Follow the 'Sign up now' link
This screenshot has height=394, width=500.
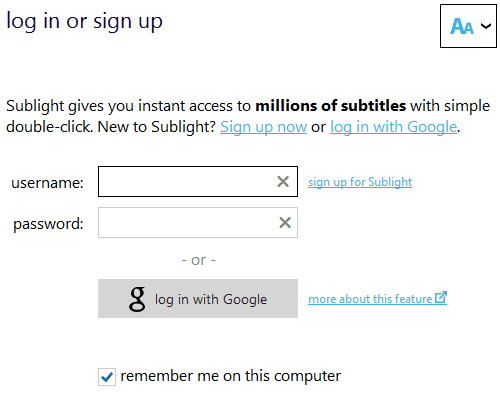tap(263, 127)
